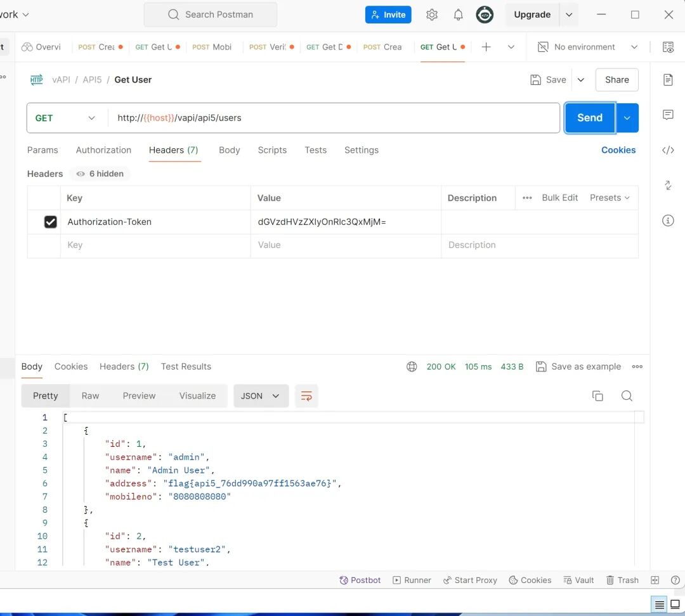Toggle word wrap in response viewer

click(306, 396)
